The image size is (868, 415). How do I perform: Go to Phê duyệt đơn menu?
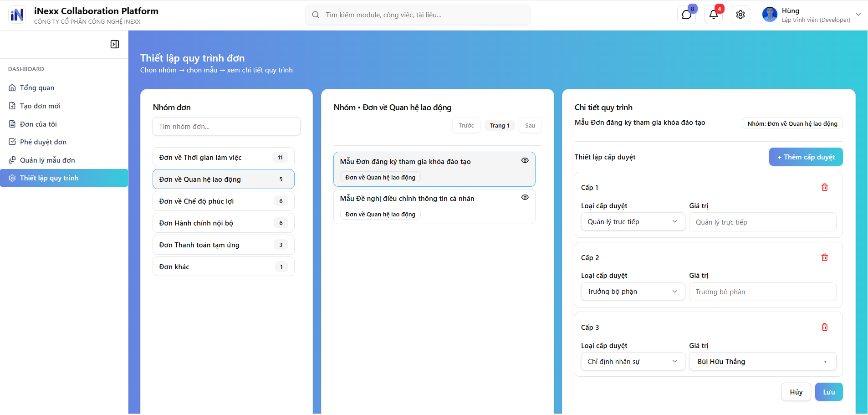tap(43, 142)
